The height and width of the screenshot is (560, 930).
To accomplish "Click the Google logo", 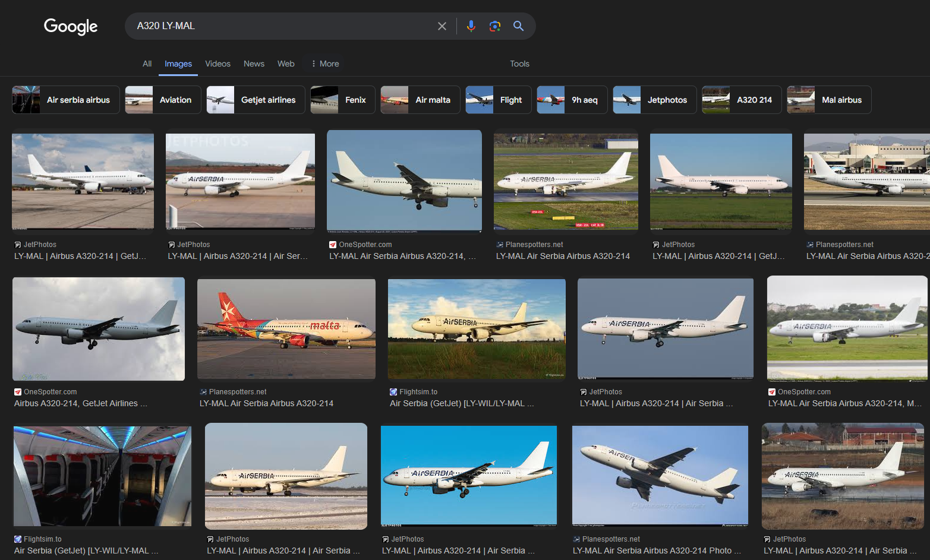I will click(71, 26).
